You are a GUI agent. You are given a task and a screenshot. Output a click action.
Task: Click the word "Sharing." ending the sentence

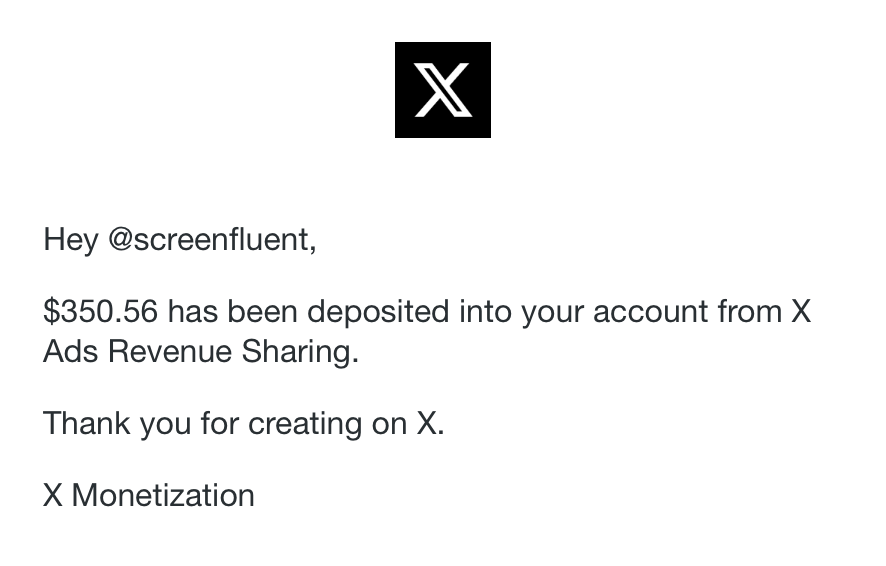(300, 351)
